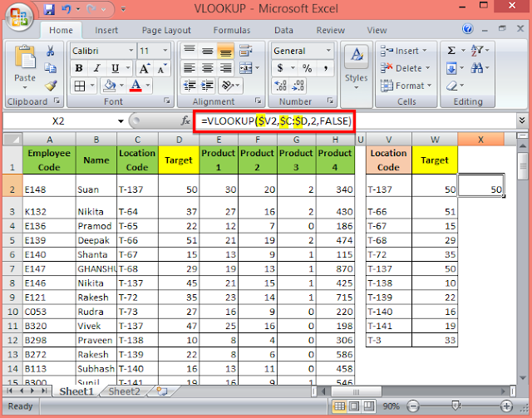Open Excel Help question mark
The width and height of the screenshot is (532, 418).
[x=467, y=29]
